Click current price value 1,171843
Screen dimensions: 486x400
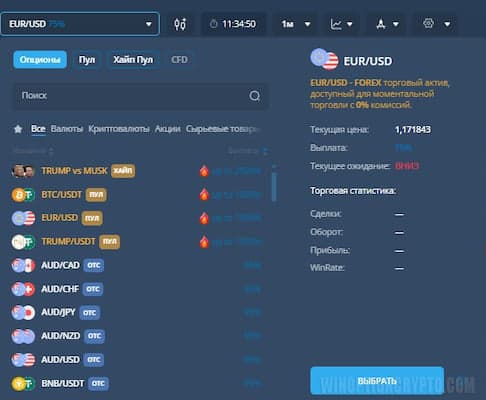(x=413, y=130)
